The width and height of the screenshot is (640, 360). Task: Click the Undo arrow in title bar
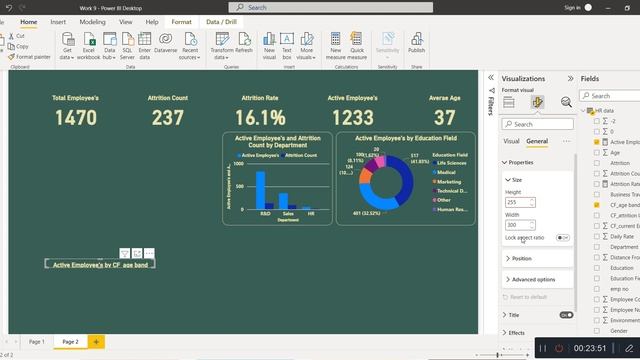click(x=9, y=7)
